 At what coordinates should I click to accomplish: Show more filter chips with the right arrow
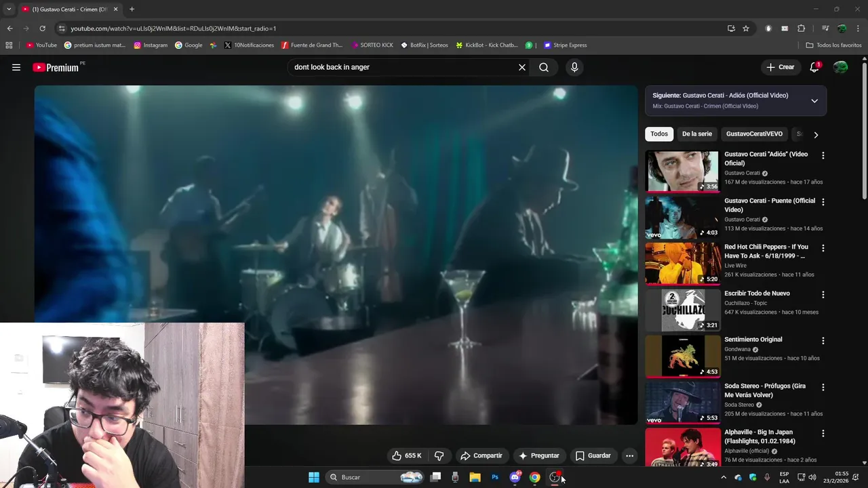(816, 134)
